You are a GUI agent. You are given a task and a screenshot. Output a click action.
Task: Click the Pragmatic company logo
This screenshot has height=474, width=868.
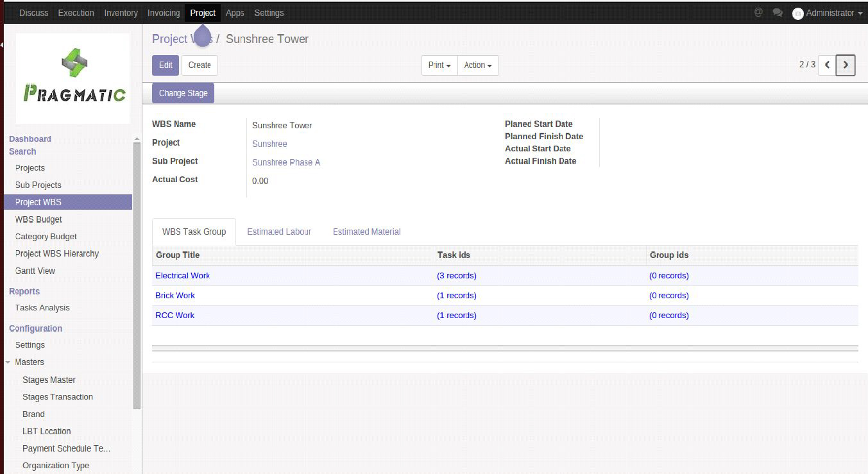pos(72,78)
